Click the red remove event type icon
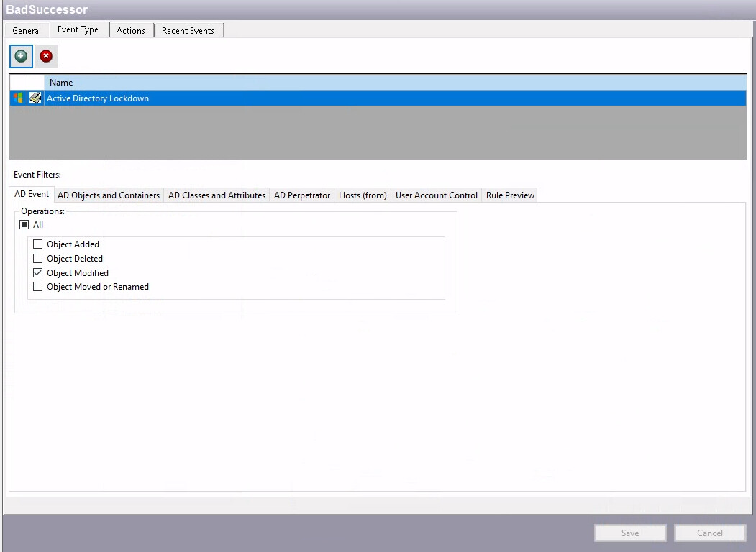Screen dimensions: 756x552 46,56
